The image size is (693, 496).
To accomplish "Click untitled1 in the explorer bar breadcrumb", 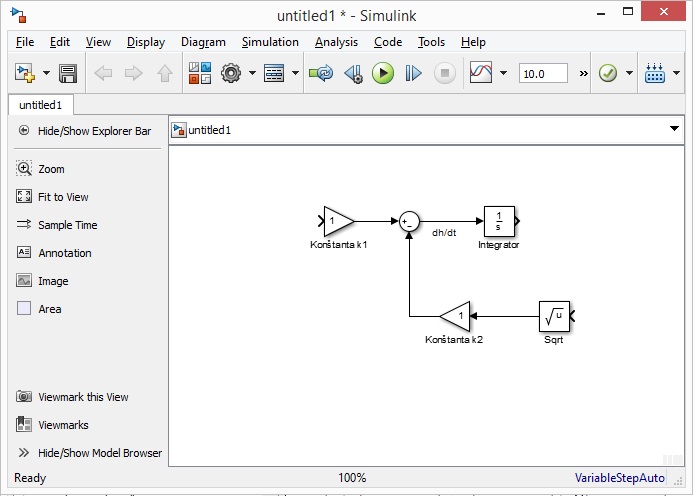I will [x=209, y=130].
